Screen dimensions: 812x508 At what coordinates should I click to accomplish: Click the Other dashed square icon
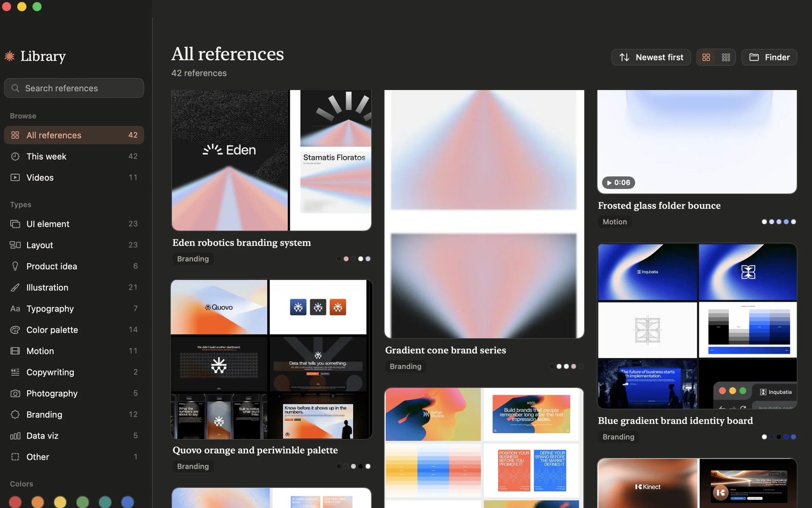coord(15,457)
